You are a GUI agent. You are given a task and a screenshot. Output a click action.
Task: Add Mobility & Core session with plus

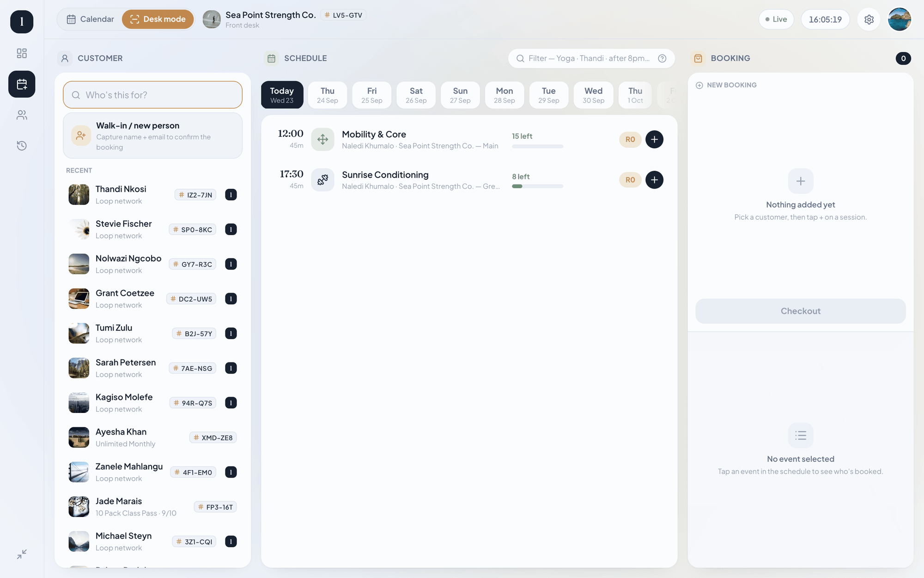coord(654,139)
